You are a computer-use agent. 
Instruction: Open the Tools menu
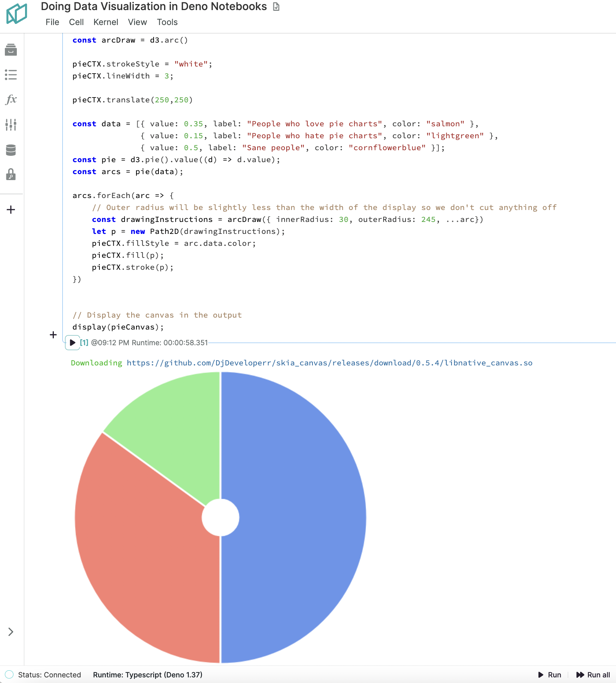pyautogui.click(x=167, y=22)
